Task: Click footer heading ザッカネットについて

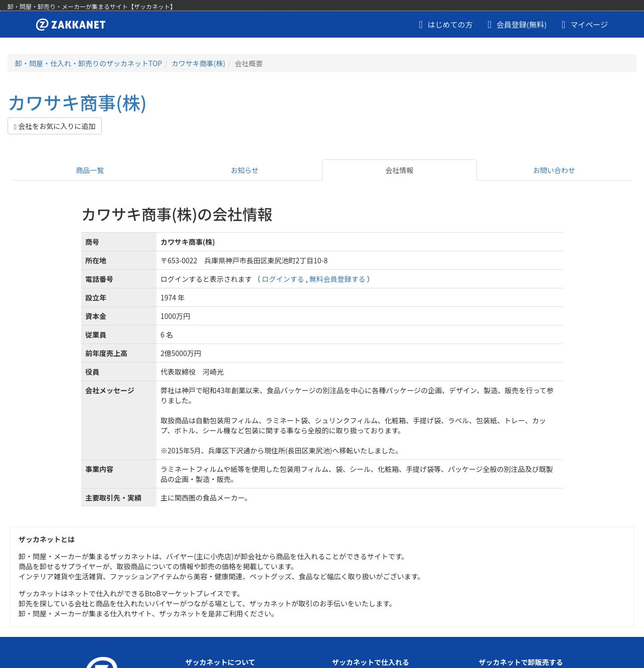Action: (220, 662)
